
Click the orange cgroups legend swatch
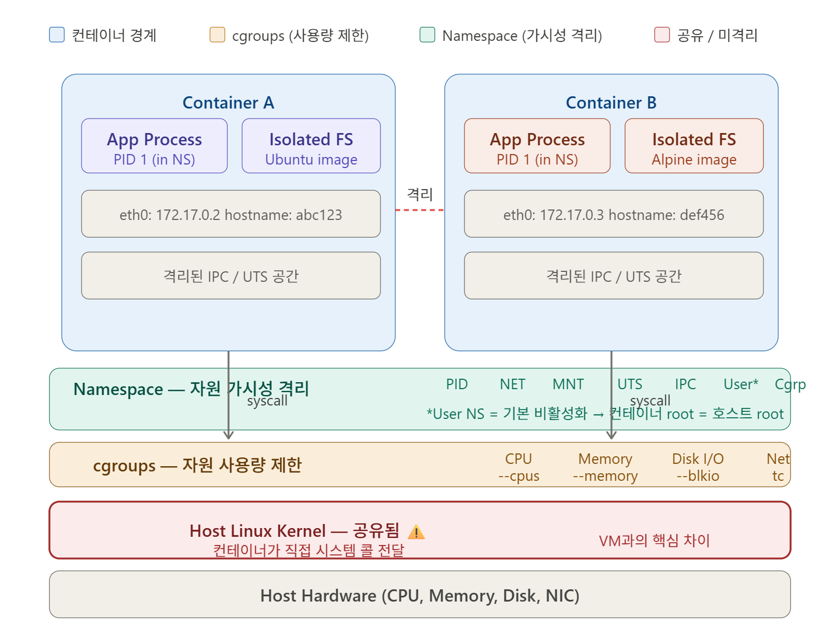coord(217,35)
